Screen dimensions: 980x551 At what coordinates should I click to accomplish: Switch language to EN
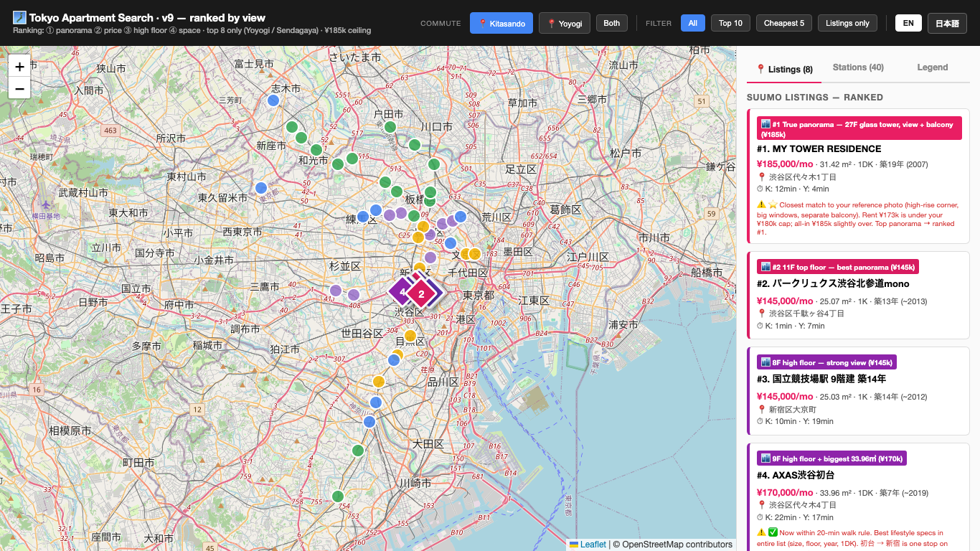pyautogui.click(x=908, y=23)
